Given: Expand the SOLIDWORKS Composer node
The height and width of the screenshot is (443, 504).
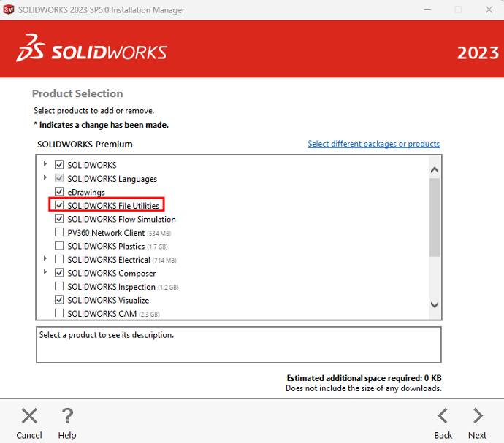Looking at the screenshot, I should pyautogui.click(x=45, y=273).
